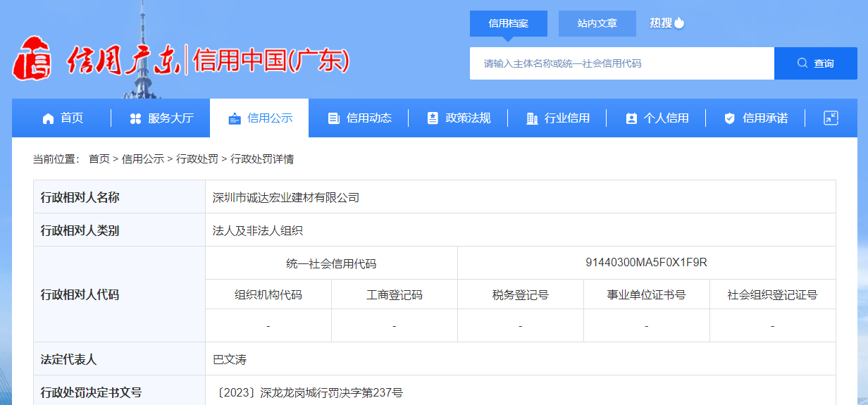This screenshot has width=868, height=405.
Task: Click the magnifier icon in 查询 button
Action: (x=802, y=63)
